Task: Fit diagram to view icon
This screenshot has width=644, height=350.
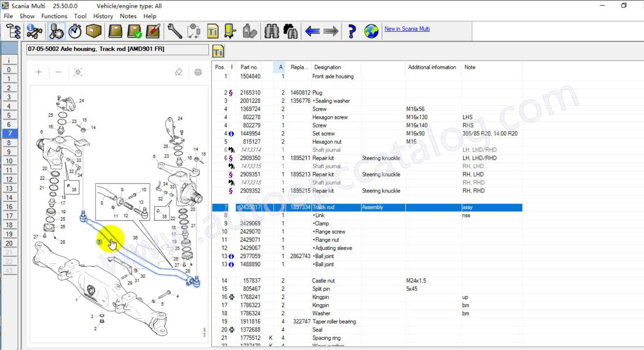Action: [78, 72]
